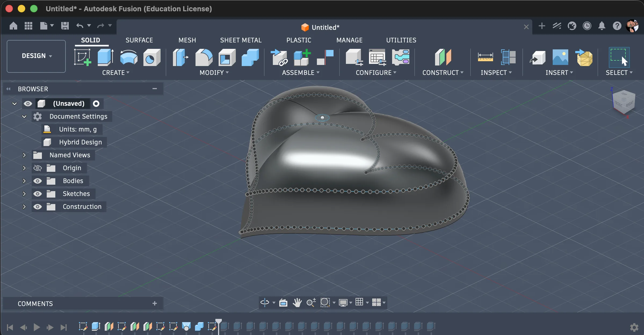Open a new design tab
Image resolution: width=644 pixels, height=335 pixels.
pos(542,26)
